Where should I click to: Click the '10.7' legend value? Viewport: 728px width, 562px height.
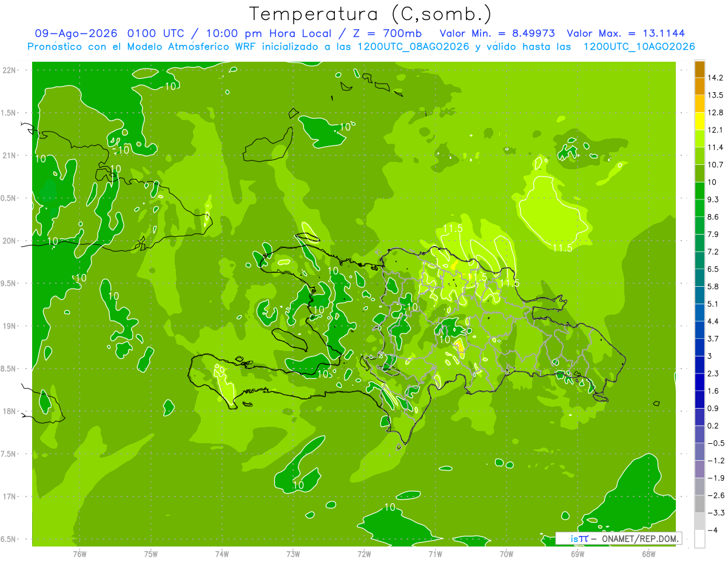click(x=716, y=165)
